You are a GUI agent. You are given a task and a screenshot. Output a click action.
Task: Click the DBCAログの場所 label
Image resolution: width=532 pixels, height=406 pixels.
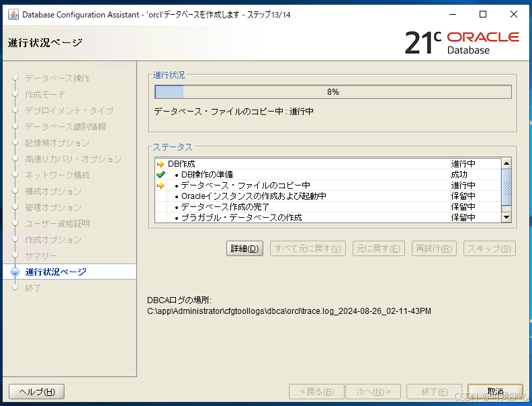click(x=179, y=300)
